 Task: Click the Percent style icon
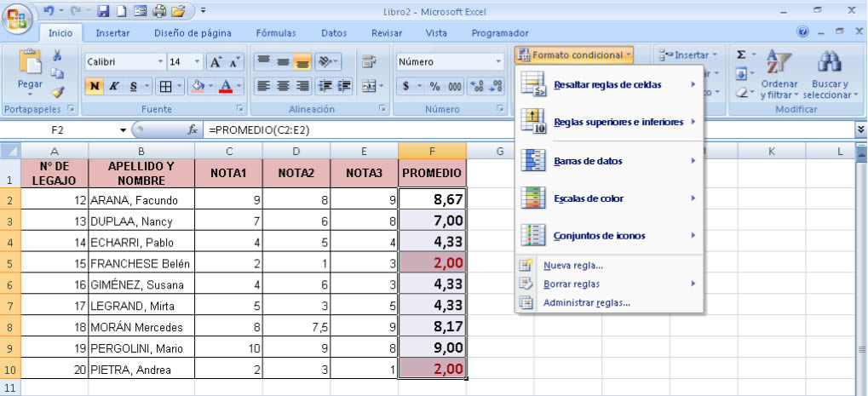tap(434, 86)
